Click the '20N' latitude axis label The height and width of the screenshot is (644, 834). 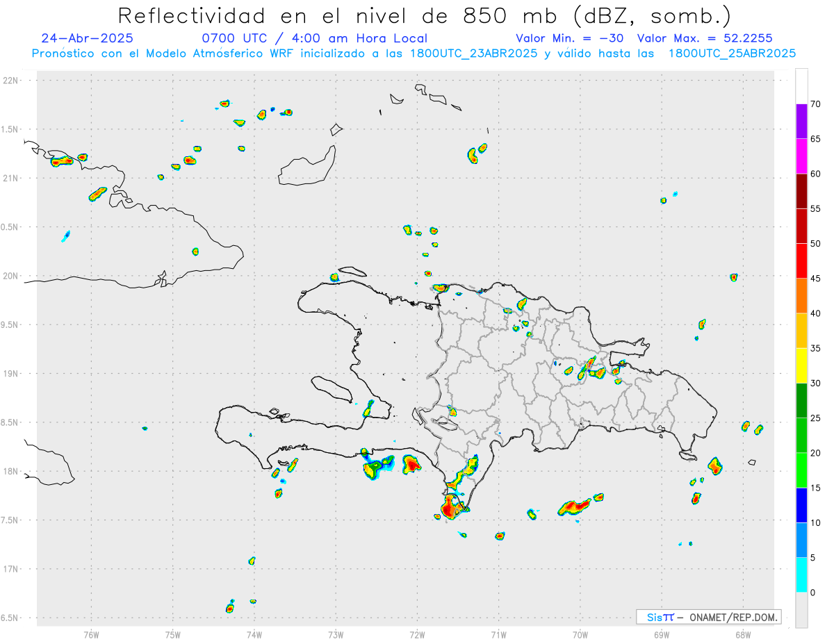[x=11, y=276]
